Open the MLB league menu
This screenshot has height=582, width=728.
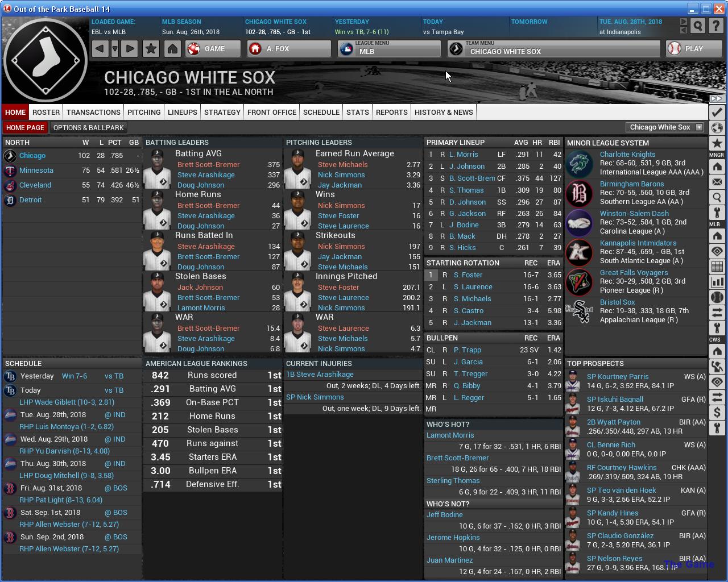389,49
